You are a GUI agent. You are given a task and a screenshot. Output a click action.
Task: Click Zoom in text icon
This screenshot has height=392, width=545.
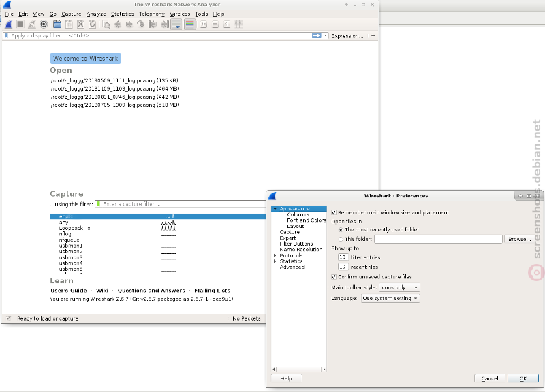pos(204,24)
